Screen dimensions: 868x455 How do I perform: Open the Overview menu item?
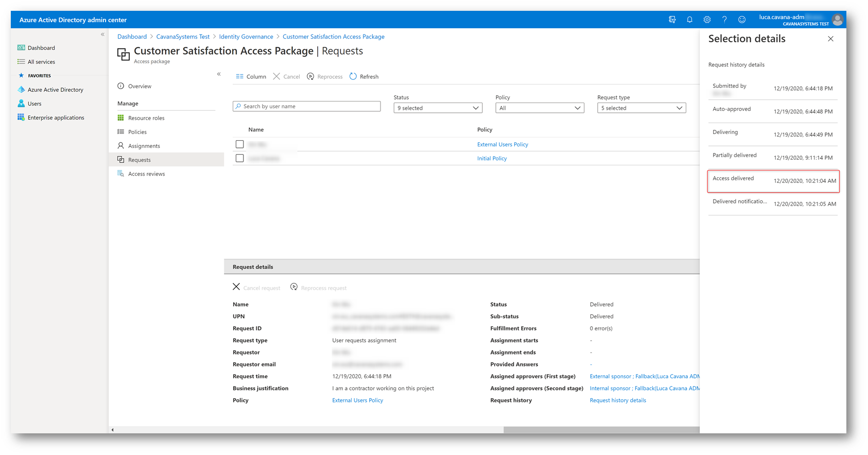pos(140,86)
